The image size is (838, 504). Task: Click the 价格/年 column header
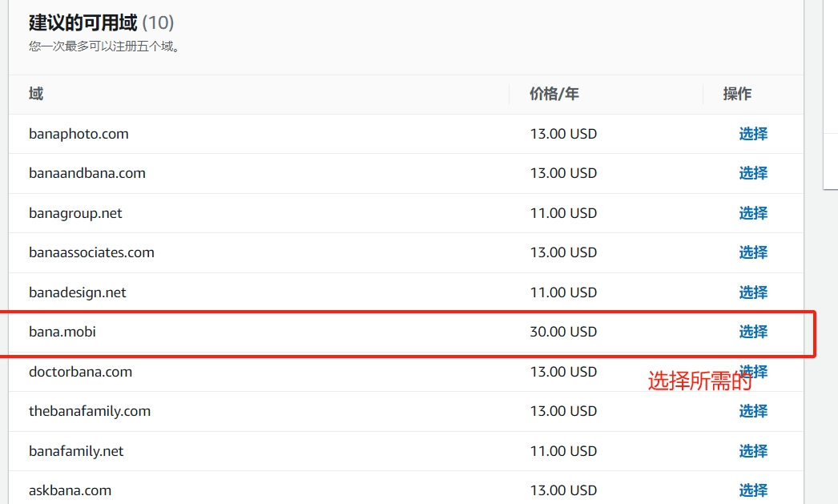(554, 94)
